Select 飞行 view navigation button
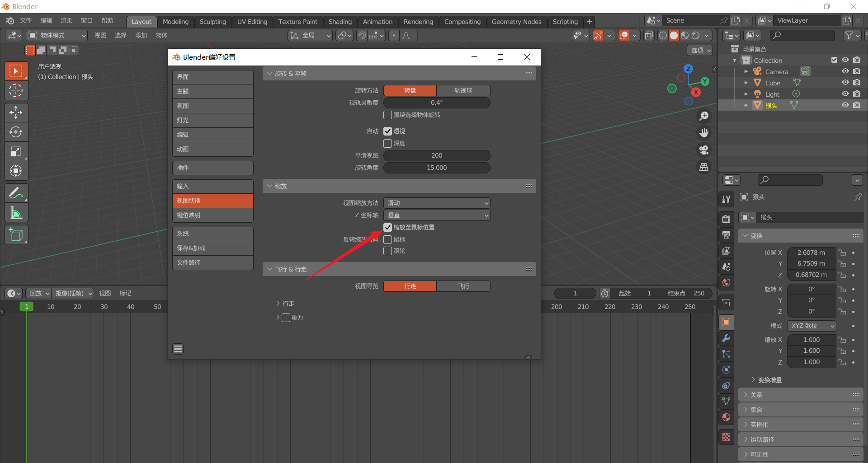The height and width of the screenshot is (463, 868). coord(463,286)
